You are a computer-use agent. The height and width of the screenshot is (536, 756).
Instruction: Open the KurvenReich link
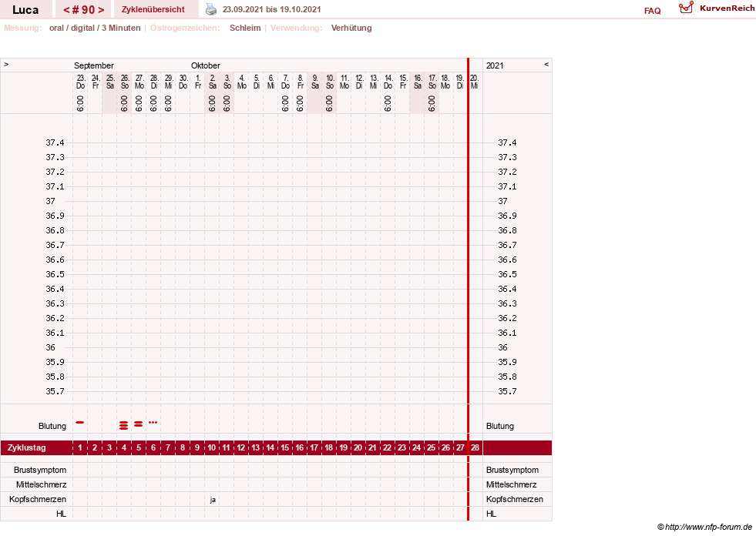click(727, 8)
